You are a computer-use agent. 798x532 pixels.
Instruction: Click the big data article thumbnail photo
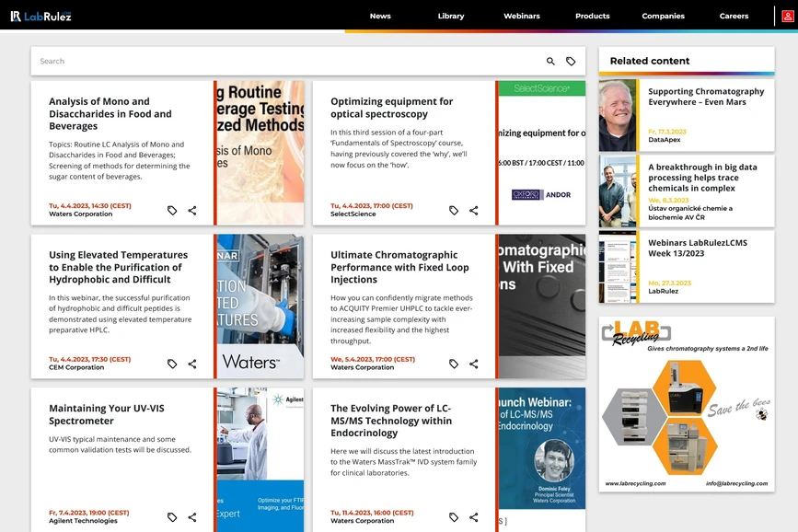tap(618, 191)
